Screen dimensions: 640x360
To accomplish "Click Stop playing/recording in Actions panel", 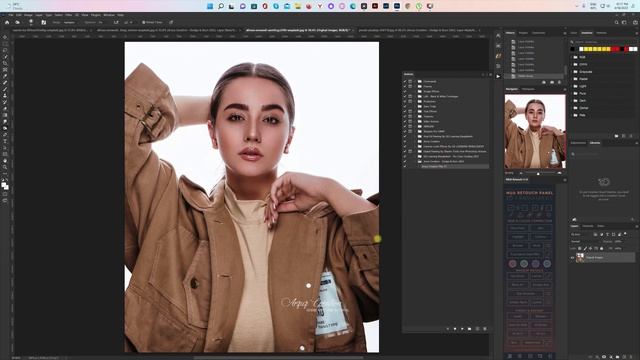I will [x=448, y=329].
